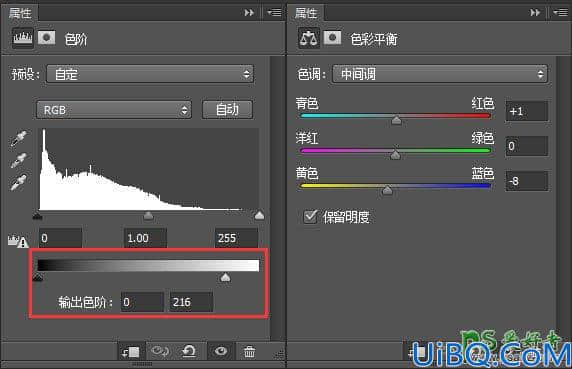Click the input highlight field 255
The height and width of the screenshot is (369, 572).
(x=236, y=238)
